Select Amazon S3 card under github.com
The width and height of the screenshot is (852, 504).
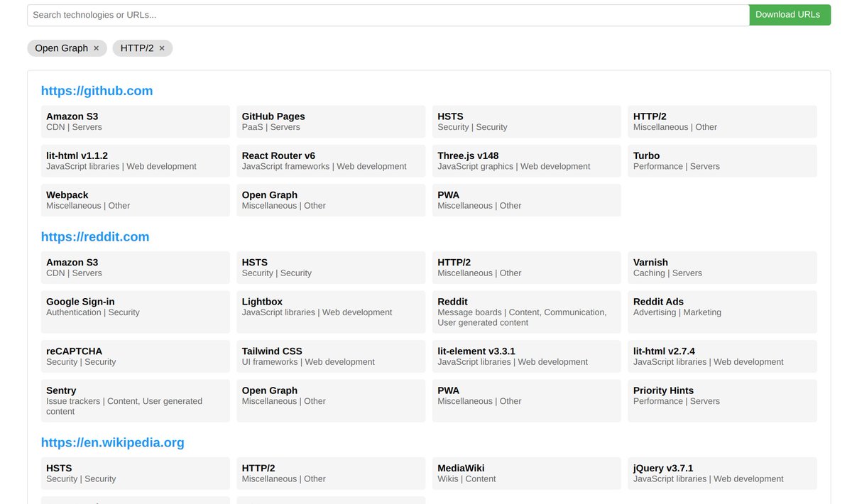136,121
